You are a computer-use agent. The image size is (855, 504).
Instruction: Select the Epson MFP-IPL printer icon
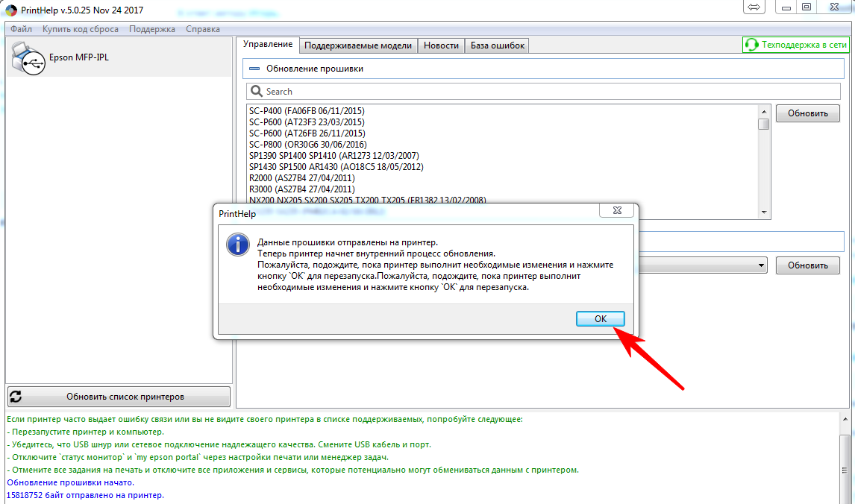click(28, 57)
